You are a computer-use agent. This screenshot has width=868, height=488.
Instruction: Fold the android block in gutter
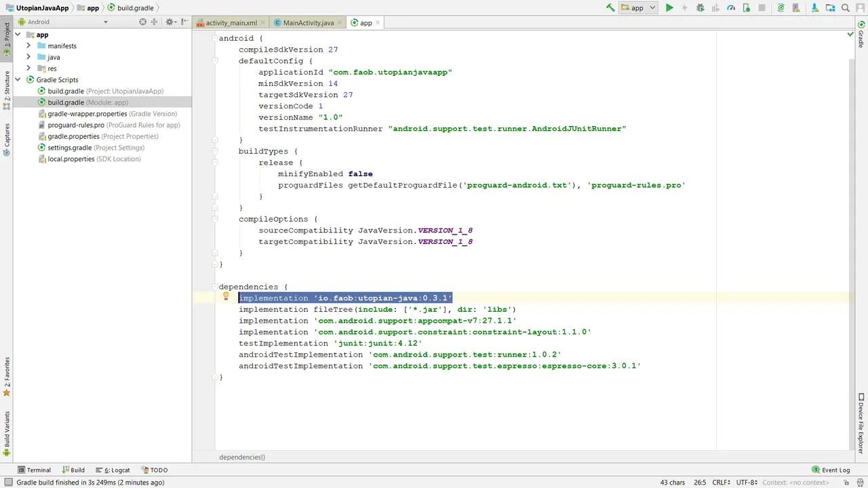click(214, 38)
